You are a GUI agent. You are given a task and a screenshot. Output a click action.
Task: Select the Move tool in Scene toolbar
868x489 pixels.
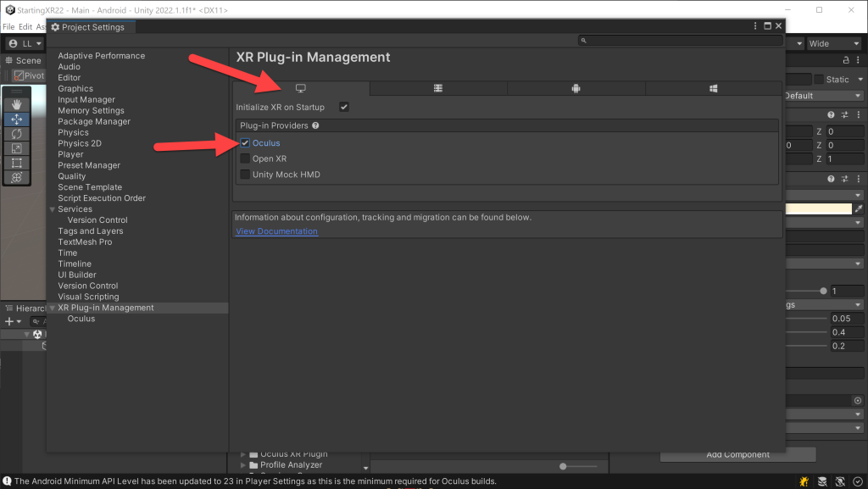pos(17,119)
